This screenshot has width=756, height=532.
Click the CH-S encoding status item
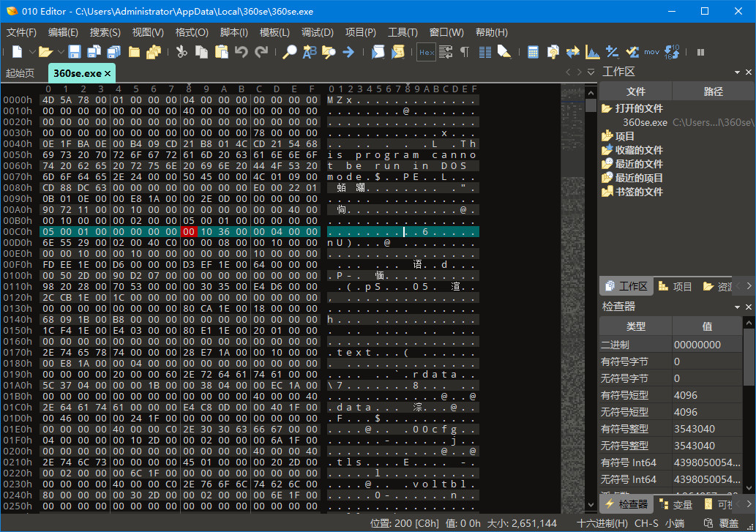tap(646, 523)
